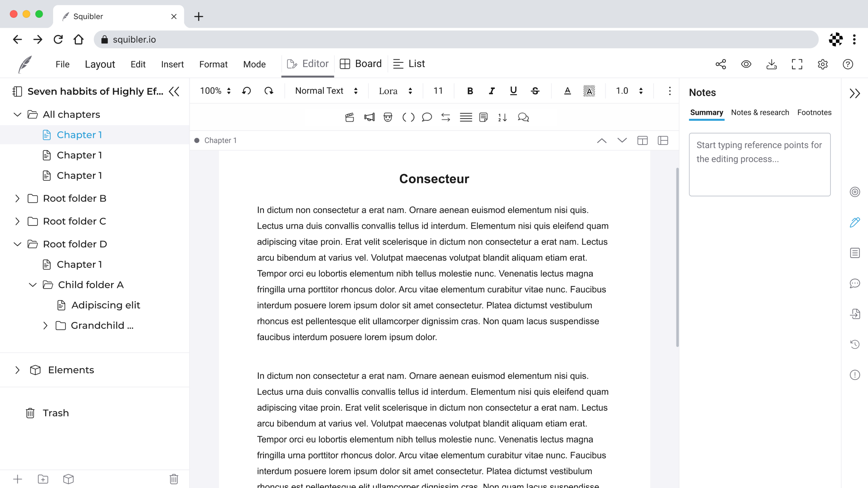Insert parenthetical brackets element
Screen dimensions: 868x488
coord(408,117)
